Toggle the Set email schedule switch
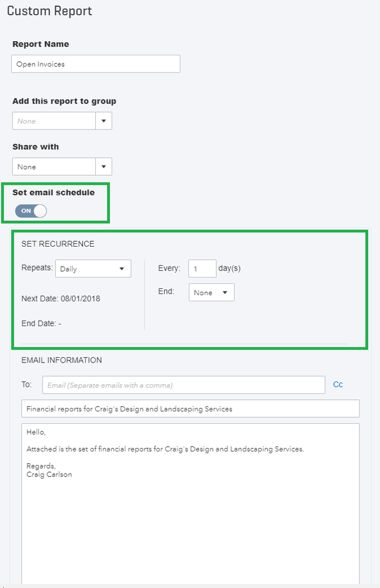 [x=31, y=211]
